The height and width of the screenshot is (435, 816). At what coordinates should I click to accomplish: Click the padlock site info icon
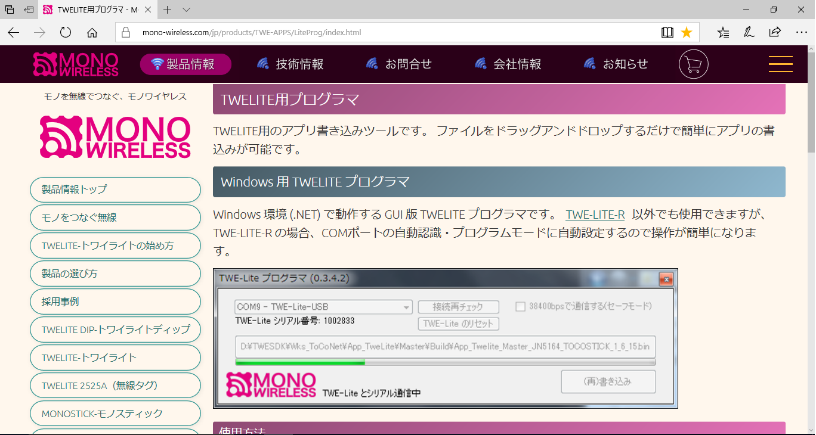[125, 33]
